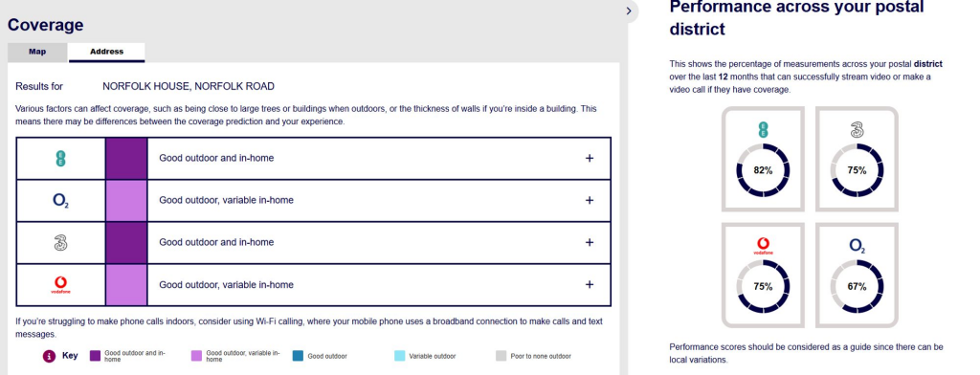Collapse the side panel with chevron arrow
This screenshot has width=980, height=375.
629,11
